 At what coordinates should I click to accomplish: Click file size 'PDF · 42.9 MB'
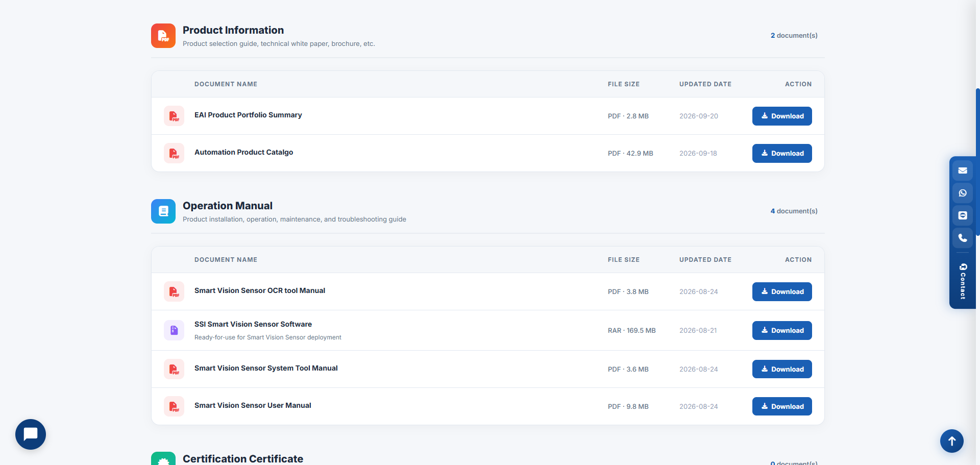pyautogui.click(x=630, y=153)
